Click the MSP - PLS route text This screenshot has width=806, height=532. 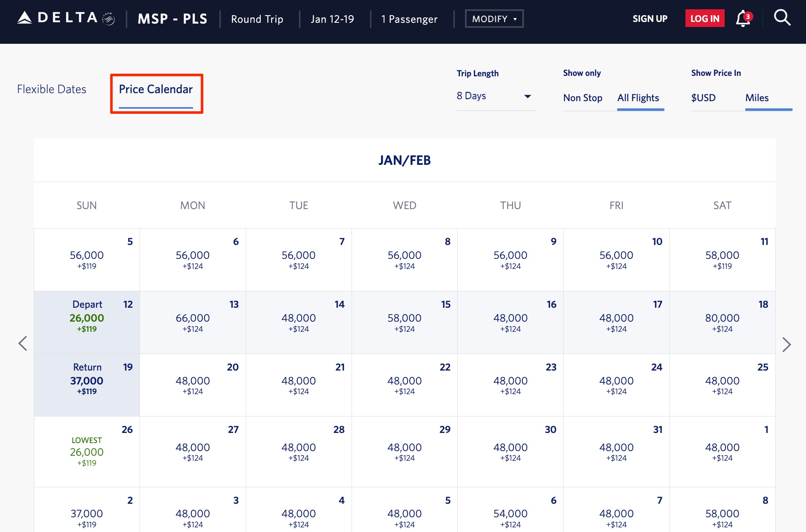point(172,19)
